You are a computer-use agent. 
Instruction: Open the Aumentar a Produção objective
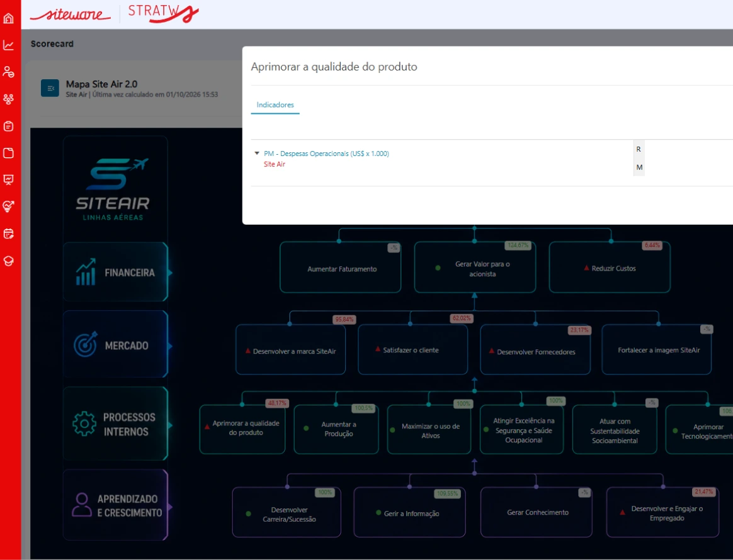tap(336, 429)
